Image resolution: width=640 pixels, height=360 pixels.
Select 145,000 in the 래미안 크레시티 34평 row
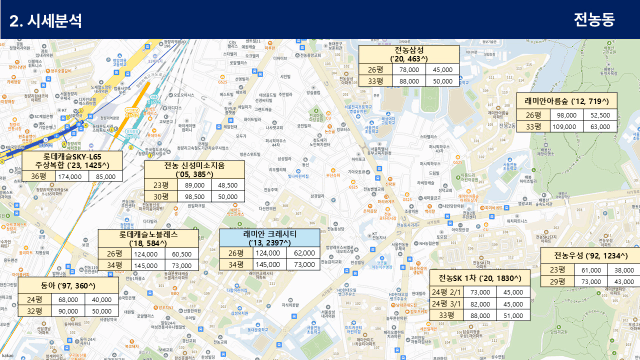268,264
